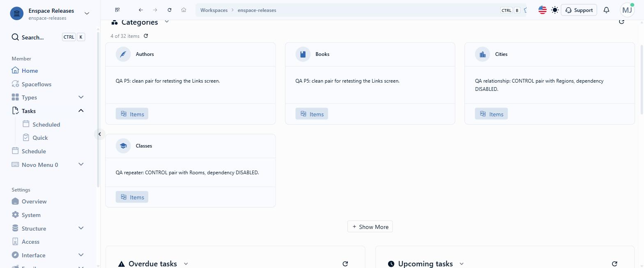Screen dimensions: 644x268
Task: Open the sidebar Search field
Action: (x=48, y=37)
